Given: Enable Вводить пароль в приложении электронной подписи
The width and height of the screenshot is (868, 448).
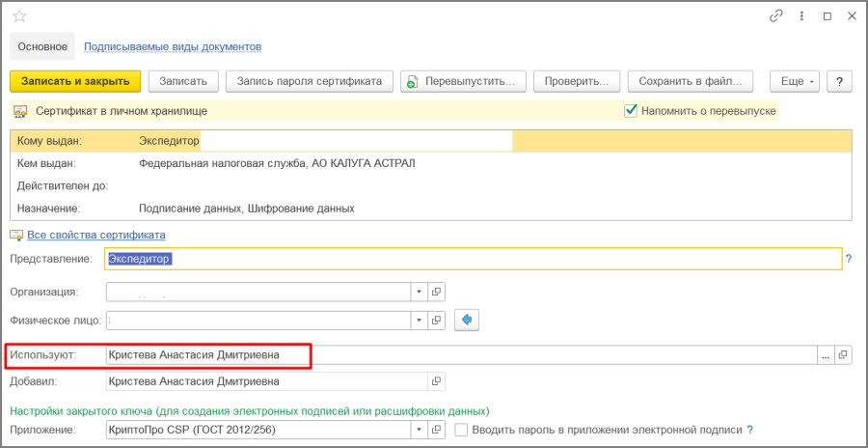Looking at the screenshot, I should pos(461,429).
